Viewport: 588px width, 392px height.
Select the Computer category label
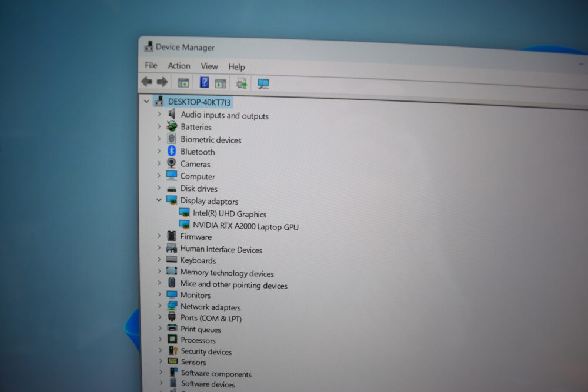(198, 176)
